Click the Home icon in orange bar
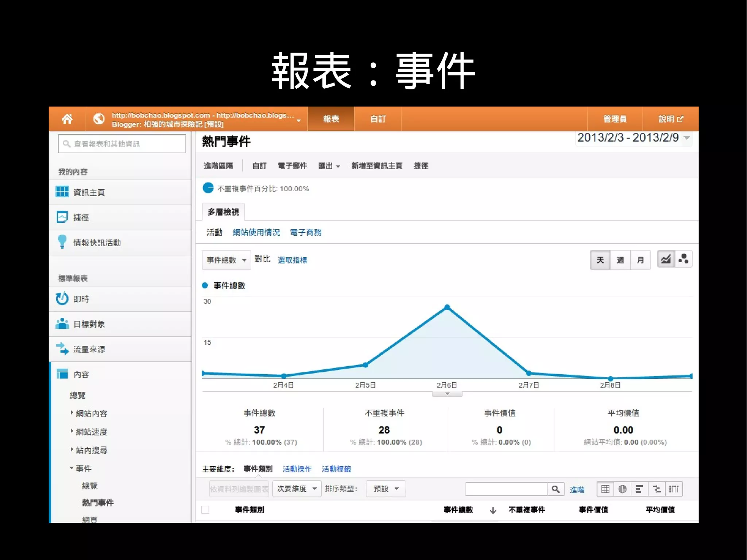The width and height of the screenshot is (747, 560). click(x=67, y=119)
